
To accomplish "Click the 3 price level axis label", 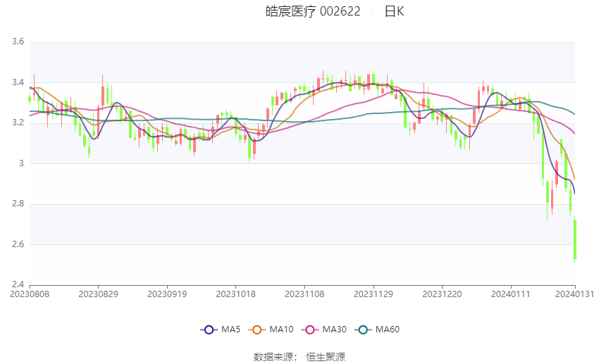I will click(21, 163).
